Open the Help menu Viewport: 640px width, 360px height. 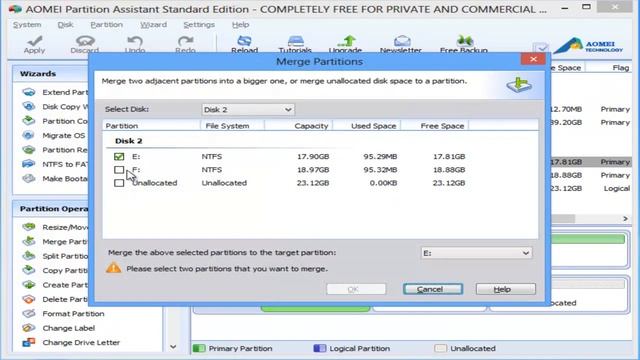[x=240, y=25]
